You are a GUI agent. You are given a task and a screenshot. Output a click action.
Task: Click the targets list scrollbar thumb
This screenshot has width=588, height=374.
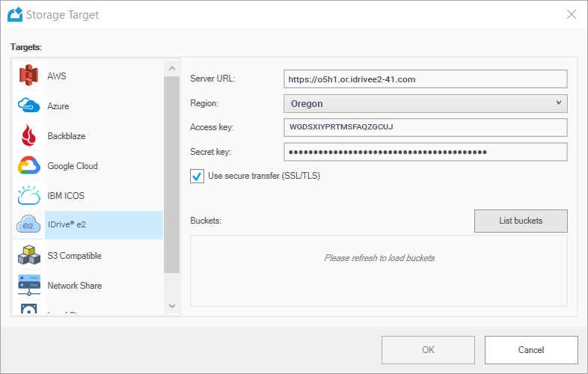coord(172,174)
